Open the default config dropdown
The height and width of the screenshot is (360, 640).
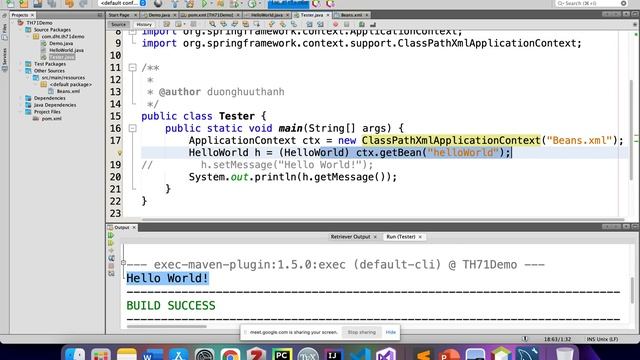[122, 3]
